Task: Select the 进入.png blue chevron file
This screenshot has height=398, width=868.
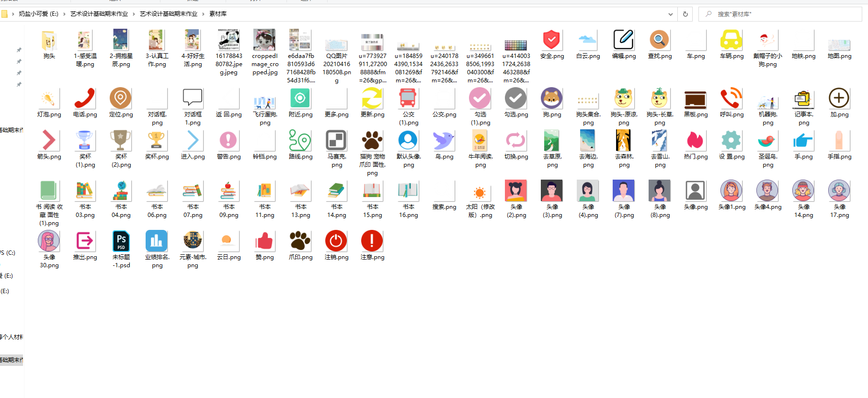Action: click(193, 141)
